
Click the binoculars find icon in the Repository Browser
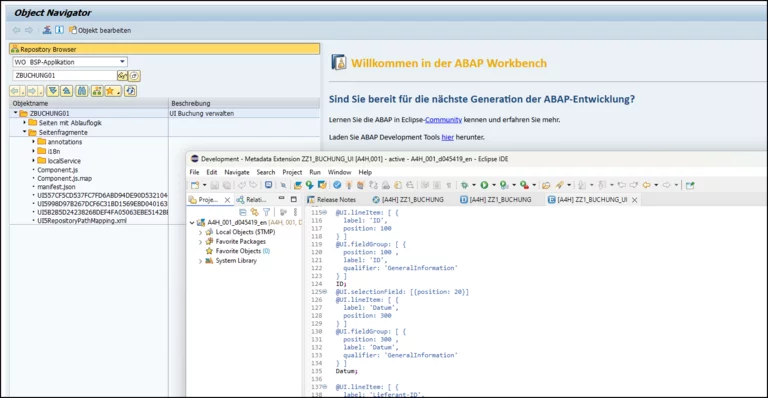click(82, 91)
